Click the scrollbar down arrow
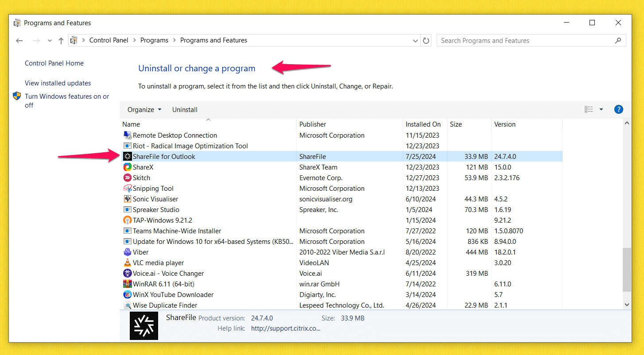This screenshot has height=355, width=644. coord(627,305)
